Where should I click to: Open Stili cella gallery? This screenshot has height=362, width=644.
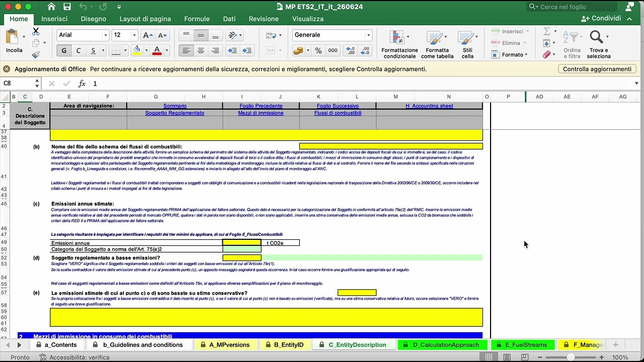(467, 44)
